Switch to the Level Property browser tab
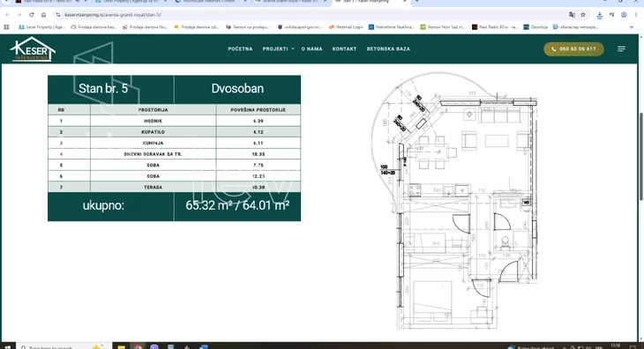Viewport: 644px width, 349px height. click(x=130, y=2)
